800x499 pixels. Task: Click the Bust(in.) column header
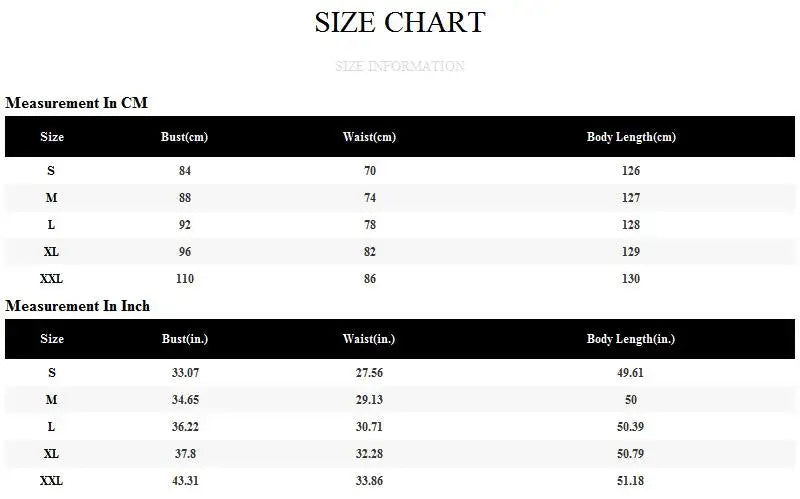point(184,339)
